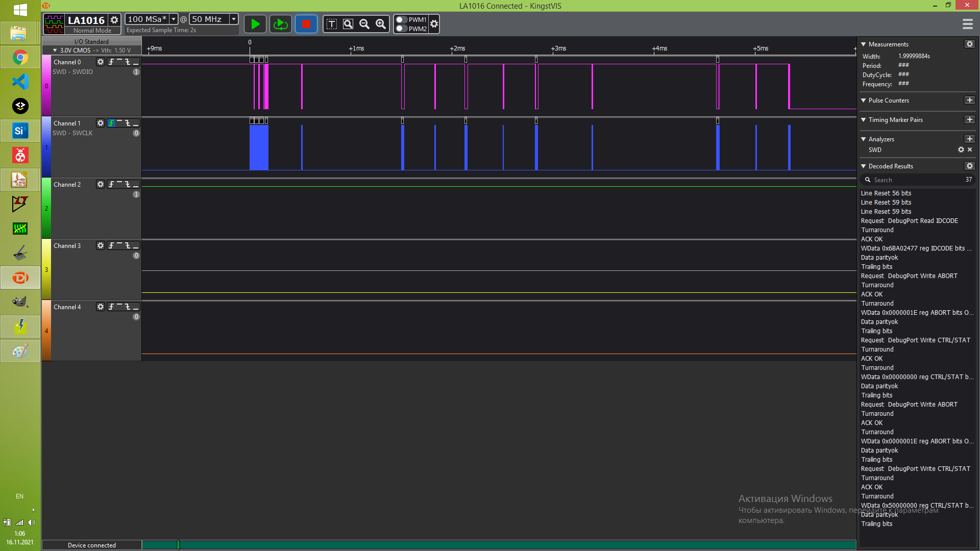
Task: Click the zoom in magnifier icon
Action: point(381,24)
